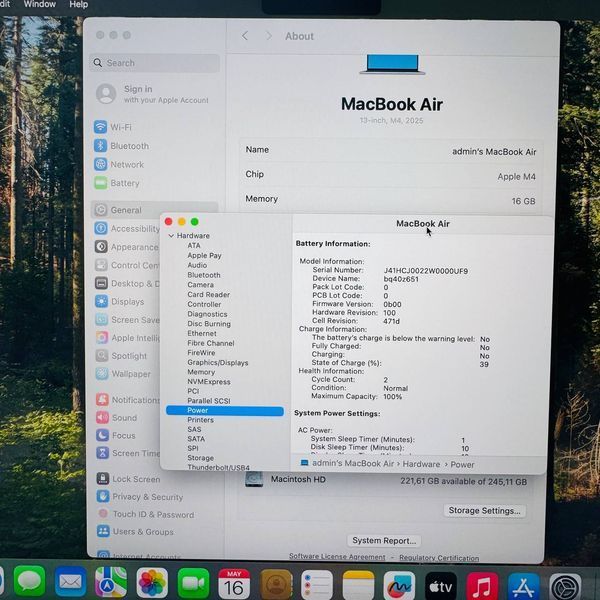Select Memory in Hardware list
Viewport: 600px width, 600px height.
tap(201, 372)
